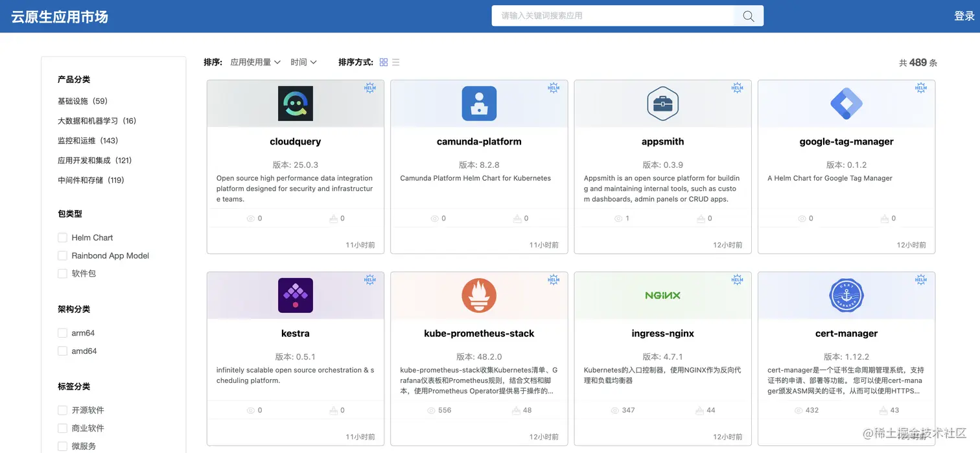
Task: Click the Helm badge on cloudquery card
Action: [x=370, y=88]
